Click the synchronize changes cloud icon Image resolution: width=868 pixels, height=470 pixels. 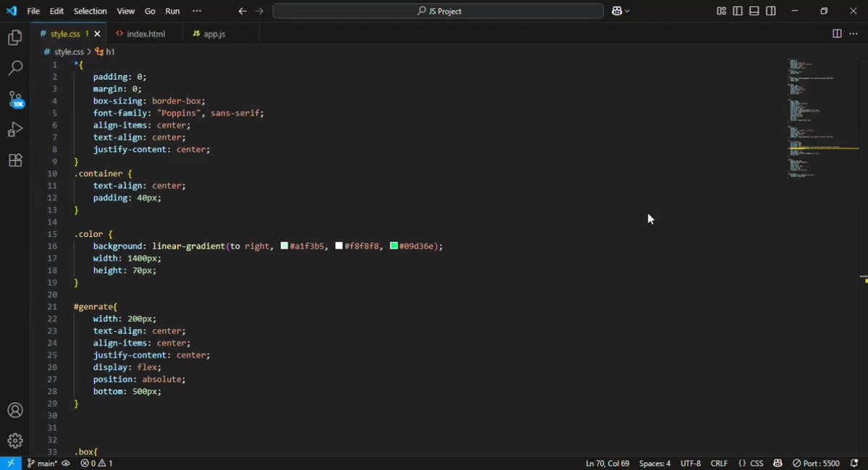(x=66, y=463)
